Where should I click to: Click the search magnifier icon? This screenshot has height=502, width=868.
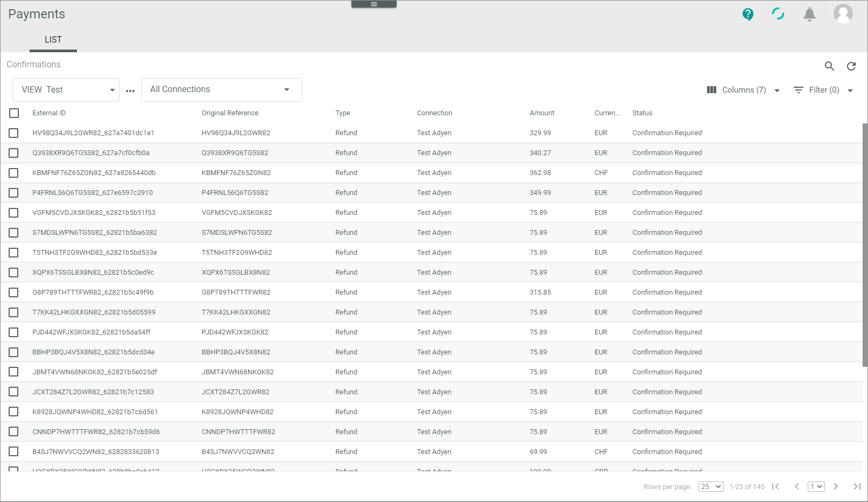coord(829,66)
